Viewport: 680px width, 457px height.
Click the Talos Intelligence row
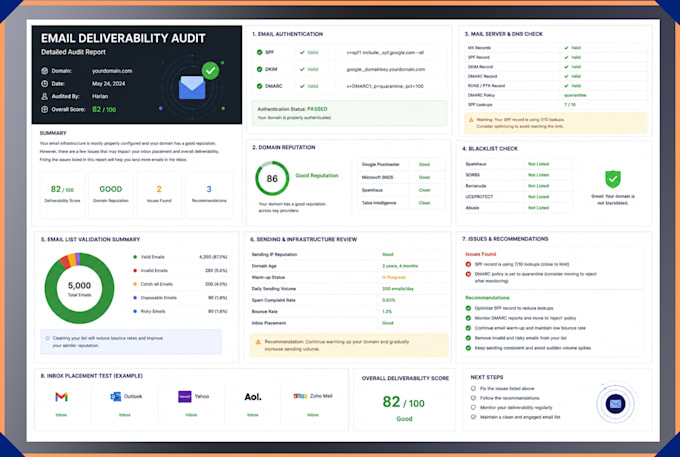(x=402, y=203)
